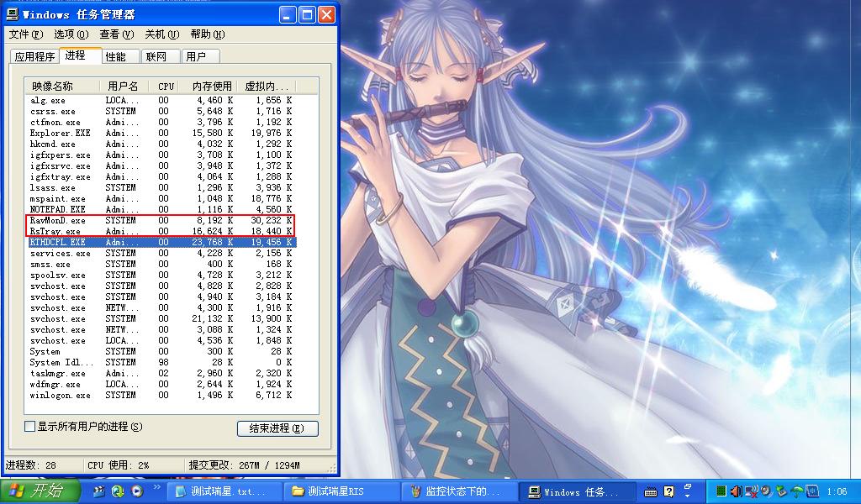Open Internet Explorer quick launch icon
861x504 pixels.
pos(118,491)
